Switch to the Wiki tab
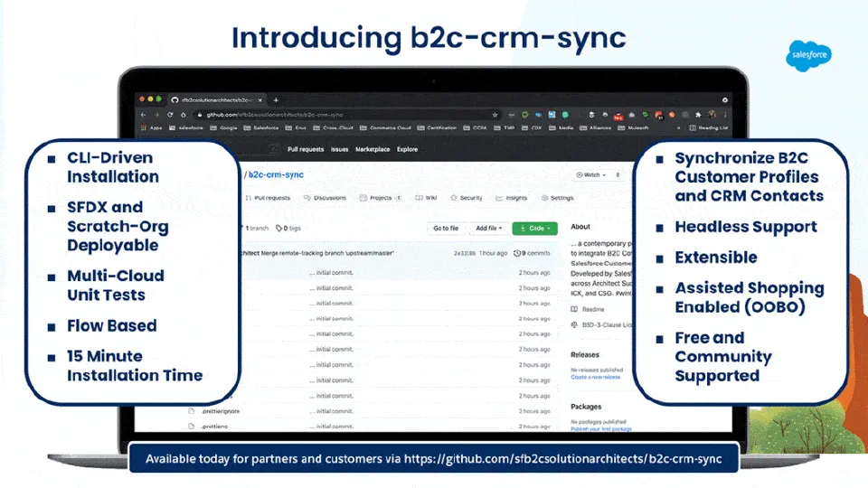Viewport: 868px width, 488px height. coord(426,198)
